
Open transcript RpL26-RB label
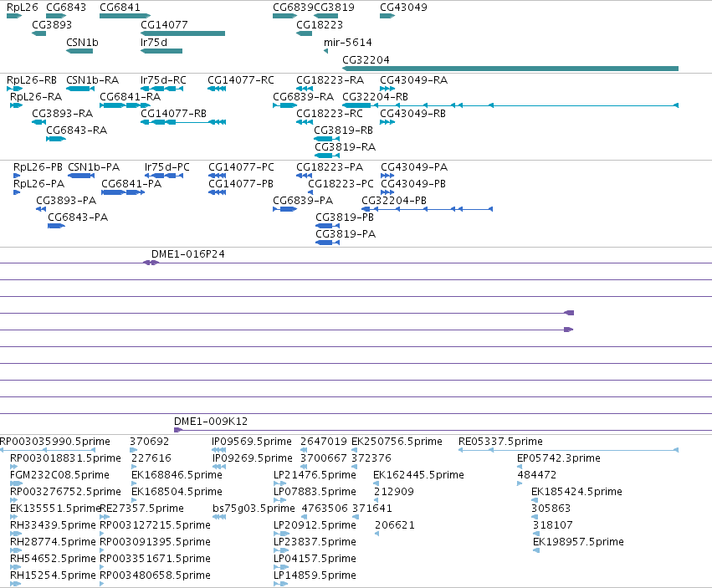[32, 80]
